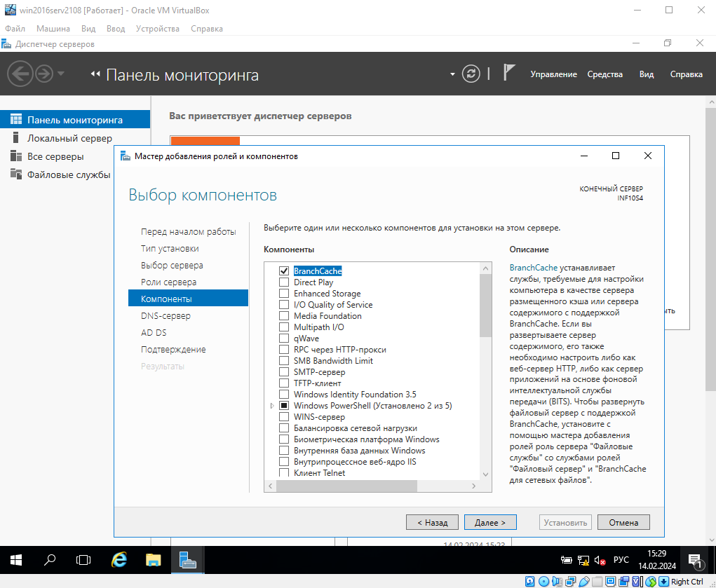Click Все серверы sidebar icon
The width and height of the screenshot is (716, 588).
pyautogui.click(x=16, y=156)
